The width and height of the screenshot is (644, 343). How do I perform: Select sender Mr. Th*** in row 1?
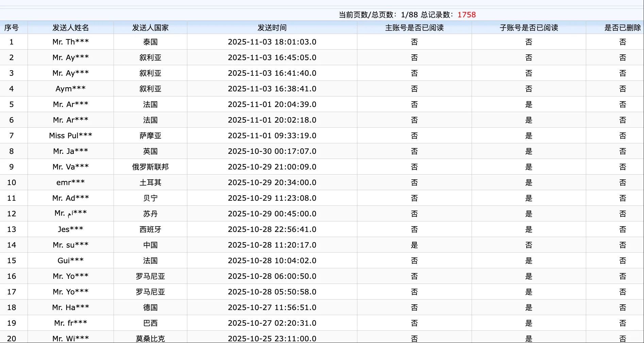pos(70,42)
